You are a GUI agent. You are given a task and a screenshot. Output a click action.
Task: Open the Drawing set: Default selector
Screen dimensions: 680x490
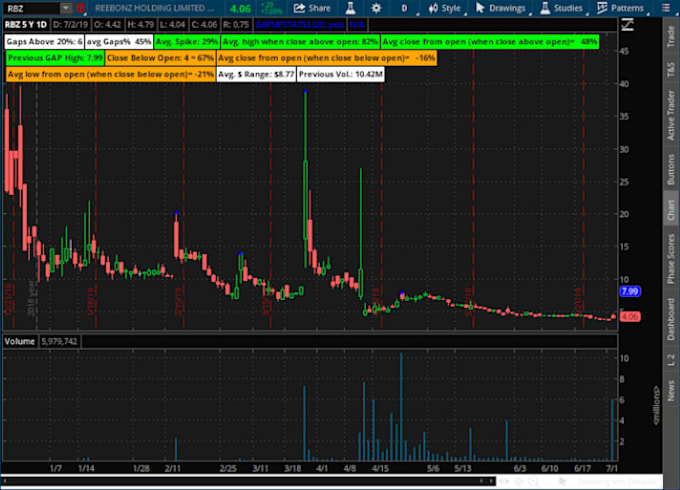[x=617, y=481]
